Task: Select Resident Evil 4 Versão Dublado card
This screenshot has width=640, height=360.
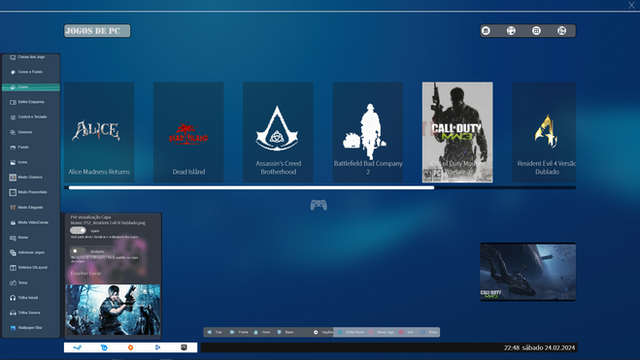Action: click(544, 132)
